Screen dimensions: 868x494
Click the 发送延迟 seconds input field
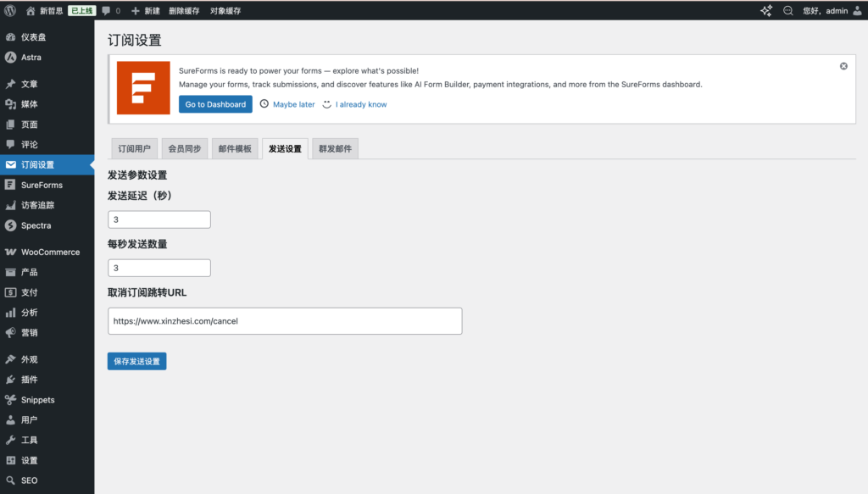(x=159, y=219)
